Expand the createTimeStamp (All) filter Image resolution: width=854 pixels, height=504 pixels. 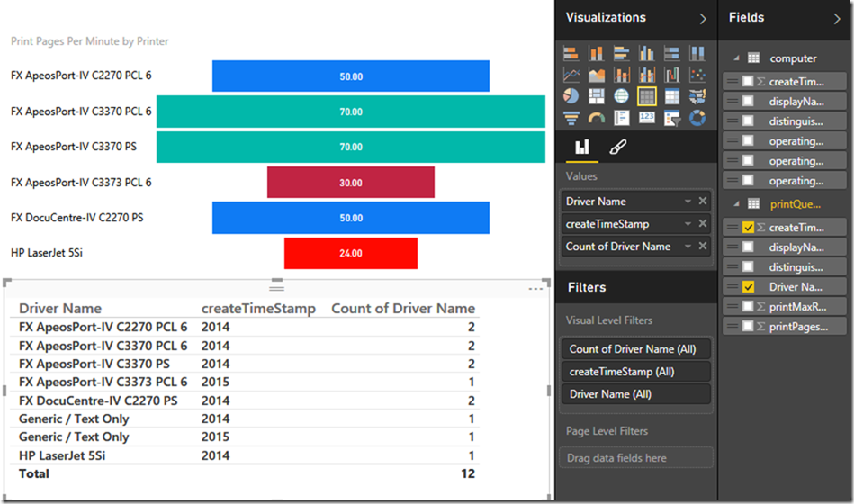point(635,372)
